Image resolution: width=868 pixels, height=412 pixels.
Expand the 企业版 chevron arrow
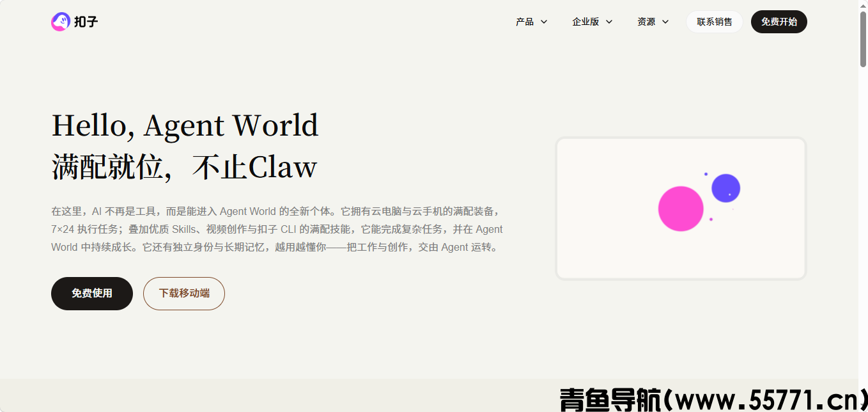pos(609,22)
